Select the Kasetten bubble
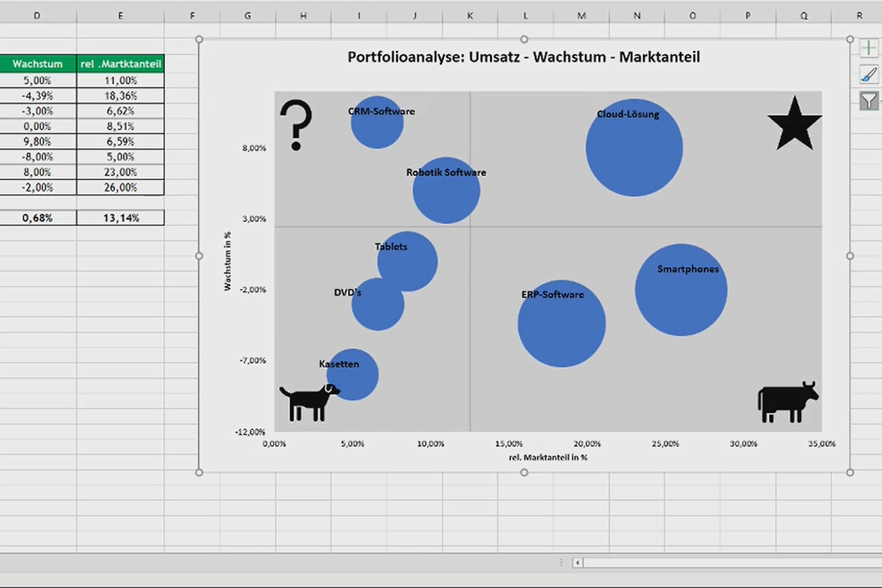Screen dimensions: 882x588 tap(353, 374)
